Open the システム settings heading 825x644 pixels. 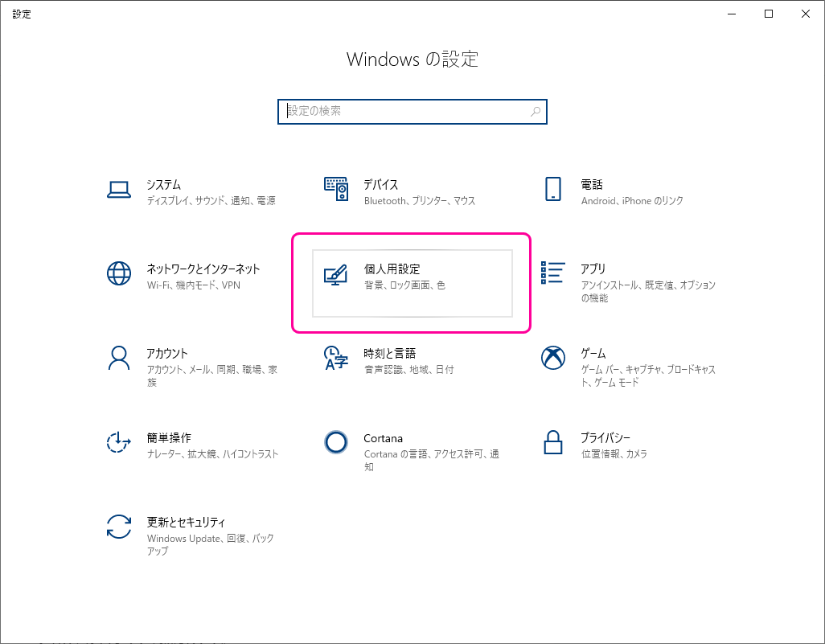pos(163,185)
